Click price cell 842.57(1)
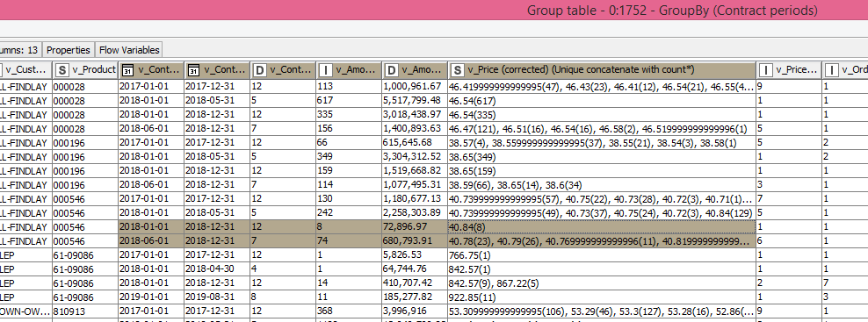This screenshot has height=322, width=868. [x=602, y=269]
